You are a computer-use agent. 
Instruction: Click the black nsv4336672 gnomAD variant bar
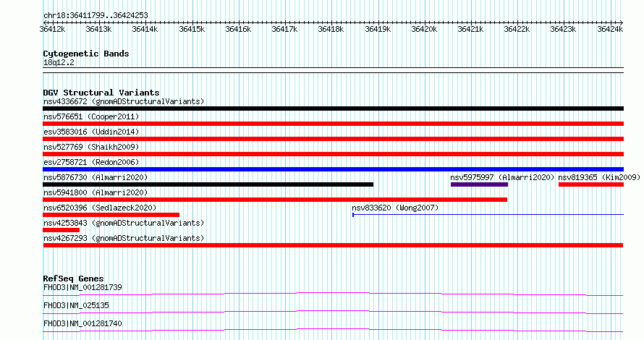[333, 109]
